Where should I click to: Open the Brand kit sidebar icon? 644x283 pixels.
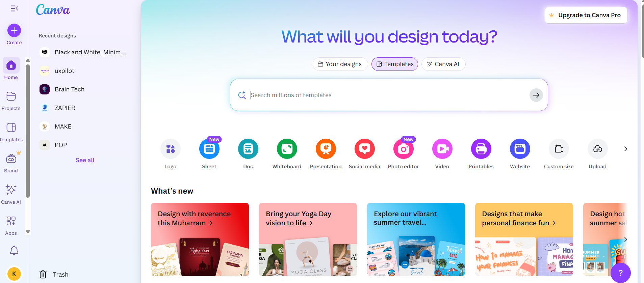point(11,159)
